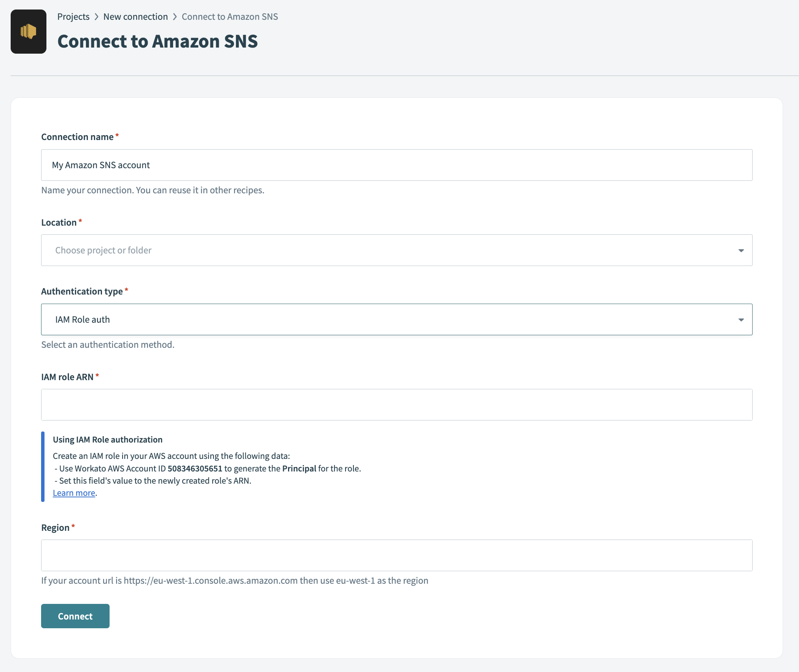The width and height of the screenshot is (799, 672).
Task: Focus the Region input field
Action: tap(396, 555)
